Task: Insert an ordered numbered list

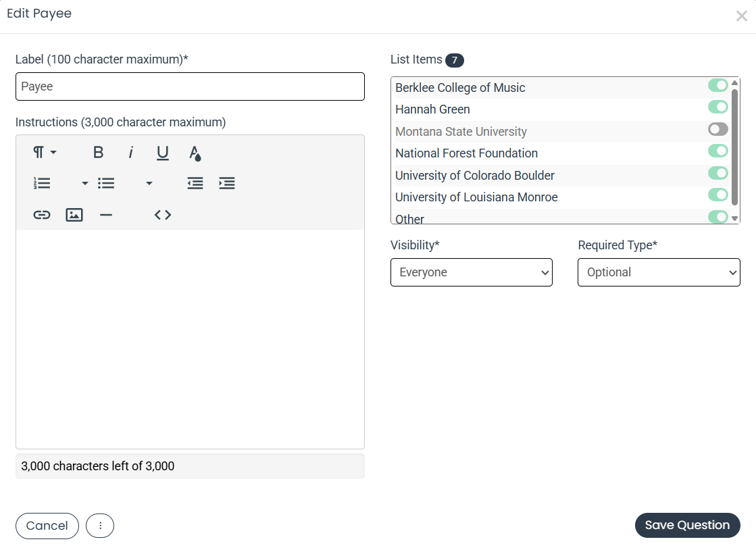Action: (x=42, y=183)
